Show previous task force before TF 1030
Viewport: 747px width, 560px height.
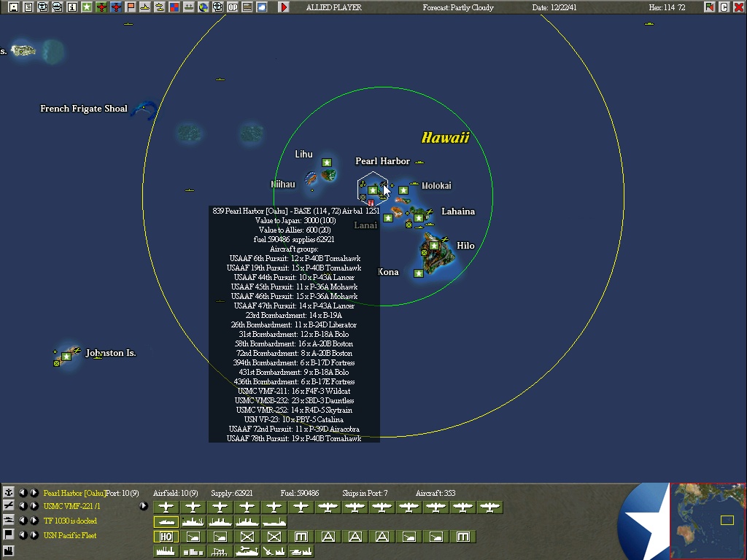click(x=23, y=521)
